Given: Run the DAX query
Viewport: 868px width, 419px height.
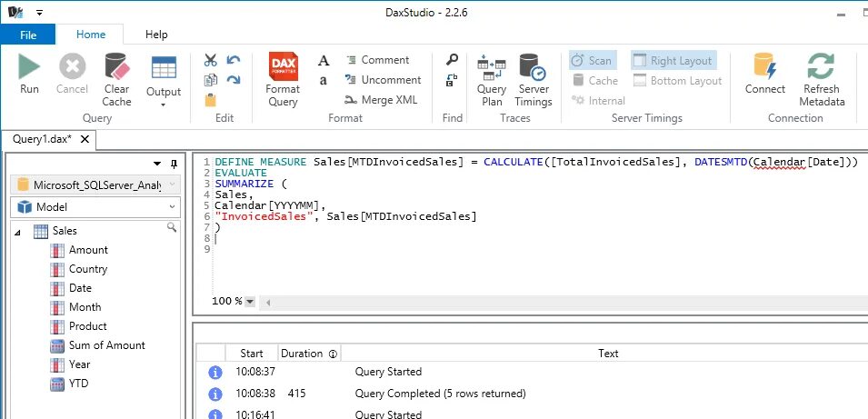Looking at the screenshot, I should tap(29, 74).
